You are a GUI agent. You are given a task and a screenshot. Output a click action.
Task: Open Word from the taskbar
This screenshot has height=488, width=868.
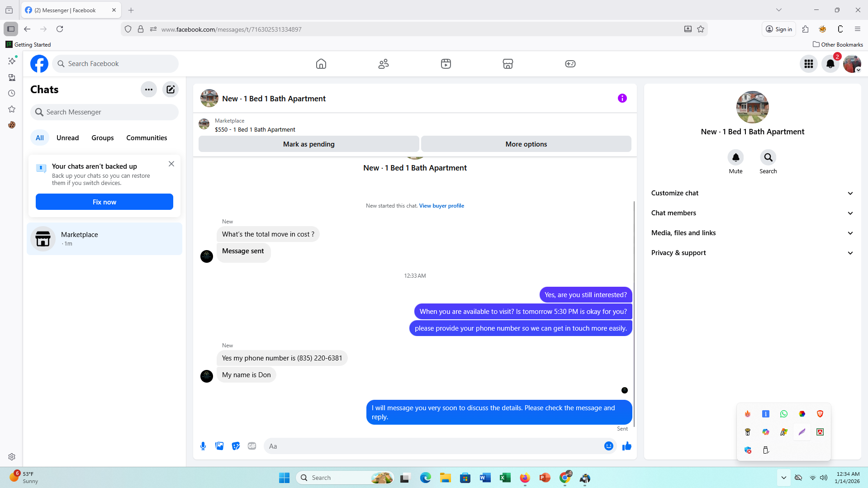coord(485,478)
